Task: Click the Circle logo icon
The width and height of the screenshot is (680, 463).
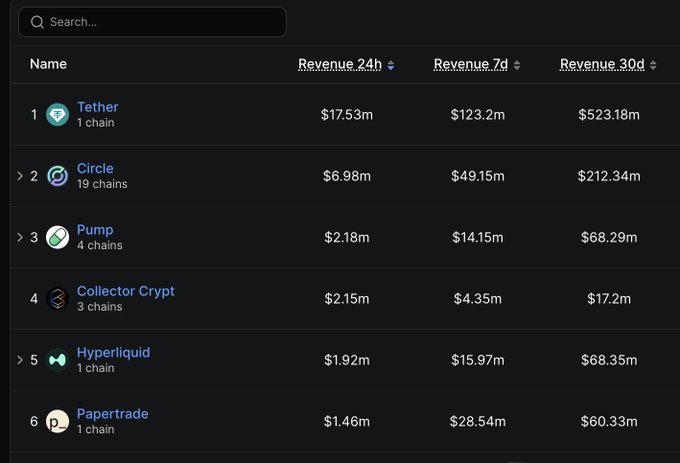Action: pos(57,176)
